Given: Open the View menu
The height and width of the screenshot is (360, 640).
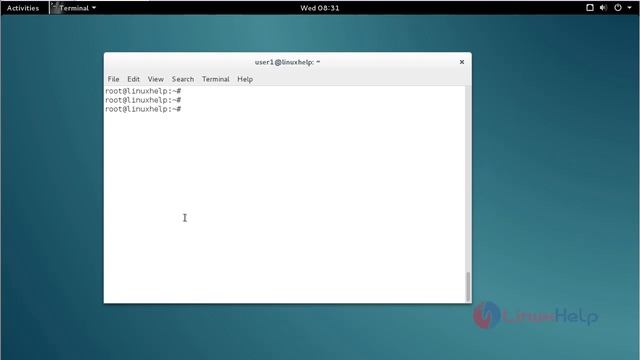Looking at the screenshot, I should pos(156,79).
